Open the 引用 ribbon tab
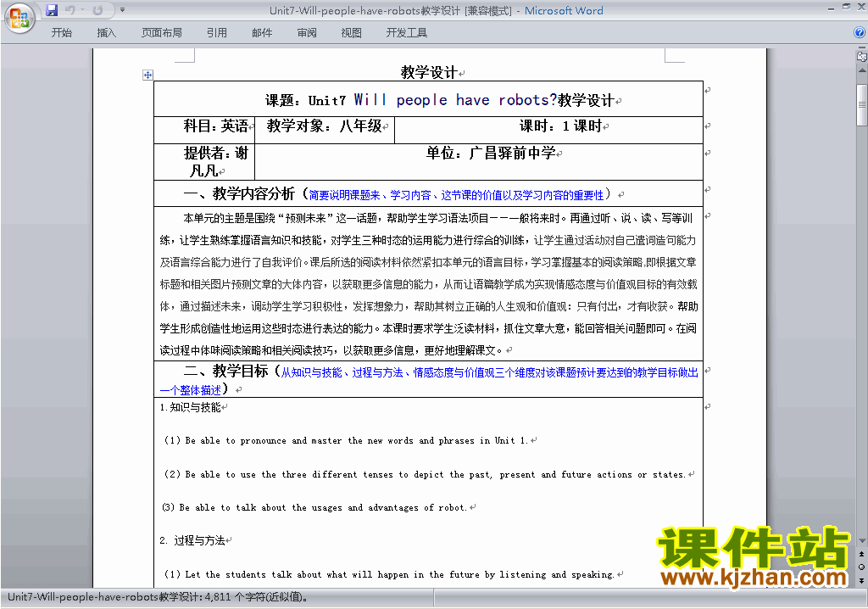The image size is (868, 609). [x=216, y=33]
